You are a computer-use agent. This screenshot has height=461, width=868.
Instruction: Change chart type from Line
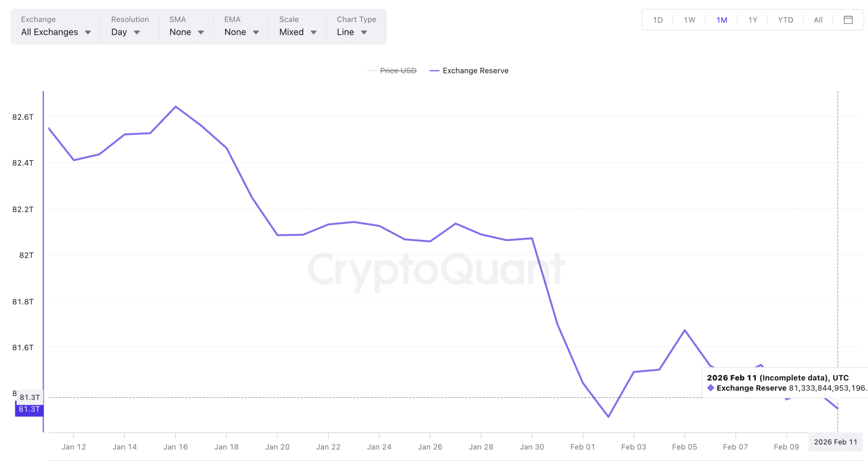[x=351, y=32]
